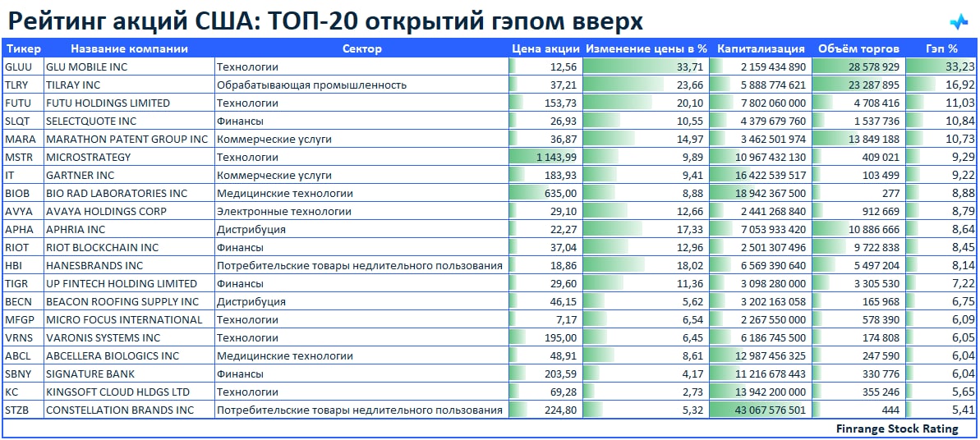Screen dimensions: 980x440
Task: Select the 'Сектор' column header
Action: tap(362, 48)
